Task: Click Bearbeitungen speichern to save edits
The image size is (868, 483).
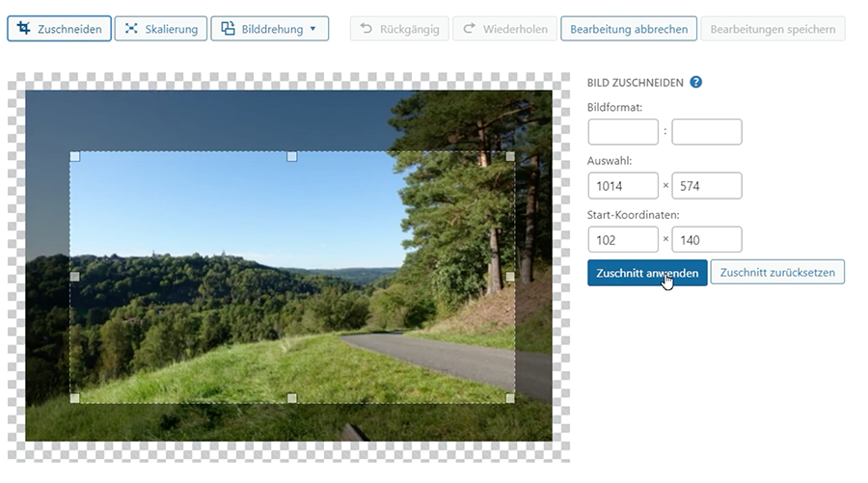Action: pyautogui.click(x=773, y=29)
